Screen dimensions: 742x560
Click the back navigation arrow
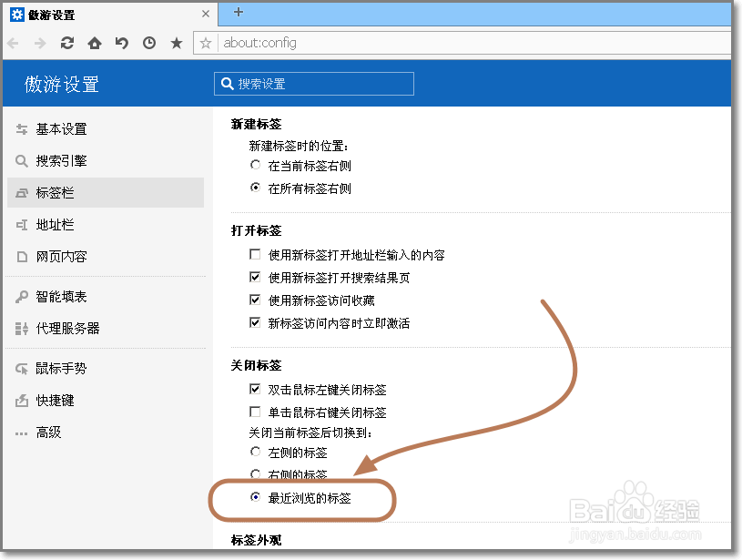(14, 43)
